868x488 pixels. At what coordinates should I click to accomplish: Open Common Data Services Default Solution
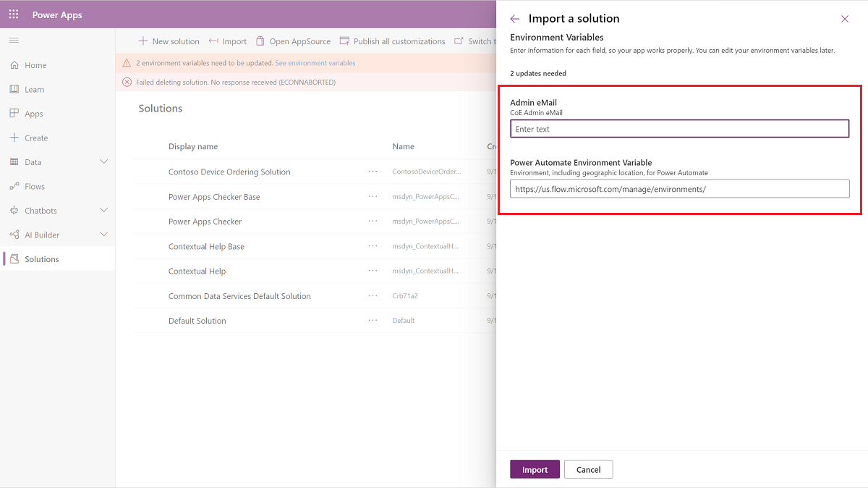click(x=239, y=296)
